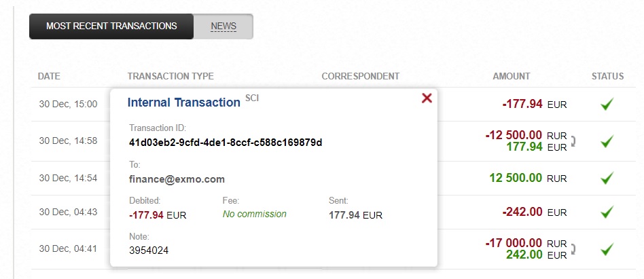Switch to the News tab
This screenshot has height=279, width=644.
coord(223,26)
